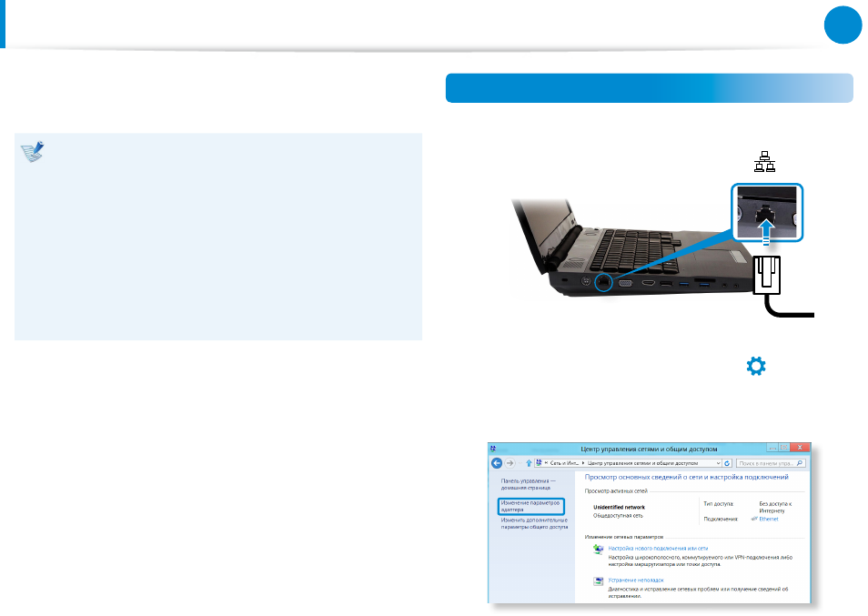The image size is (868, 616).
Task: Click the Back arrow in Network Center window
Action: (x=497, y=463)
